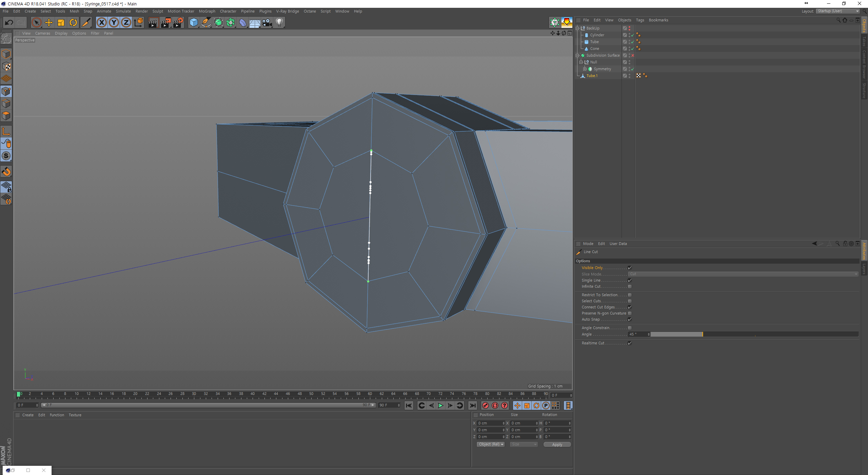Toggle the X axis lock

tap(101, 23)
